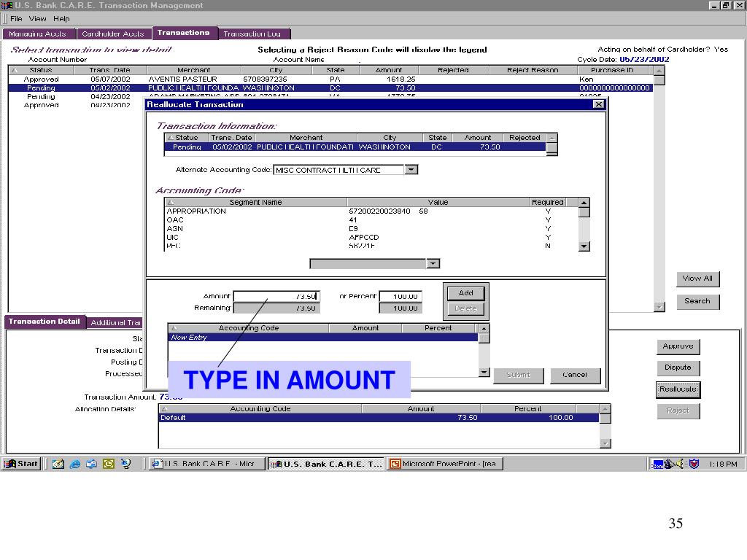Open the View menu

point(38,18)
